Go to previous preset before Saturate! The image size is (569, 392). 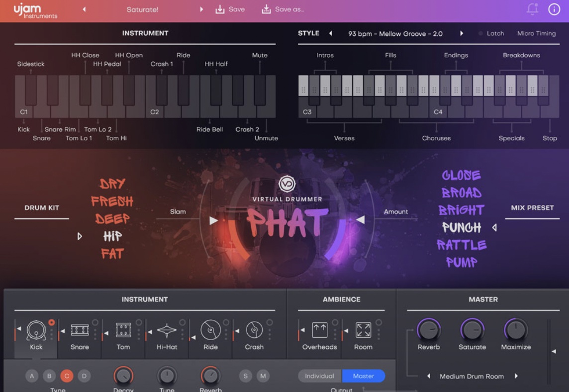[x=84, y=9]
